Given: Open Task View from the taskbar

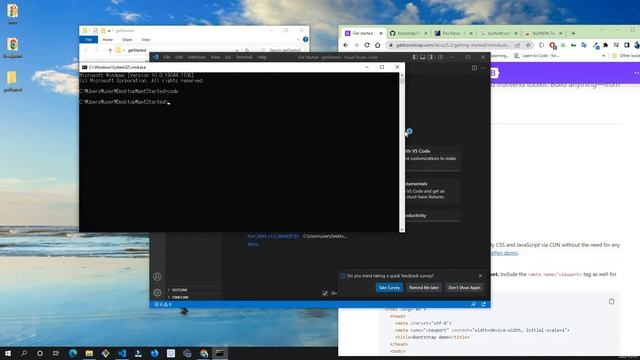Looking at the screenshot, I should pos(56,353).
